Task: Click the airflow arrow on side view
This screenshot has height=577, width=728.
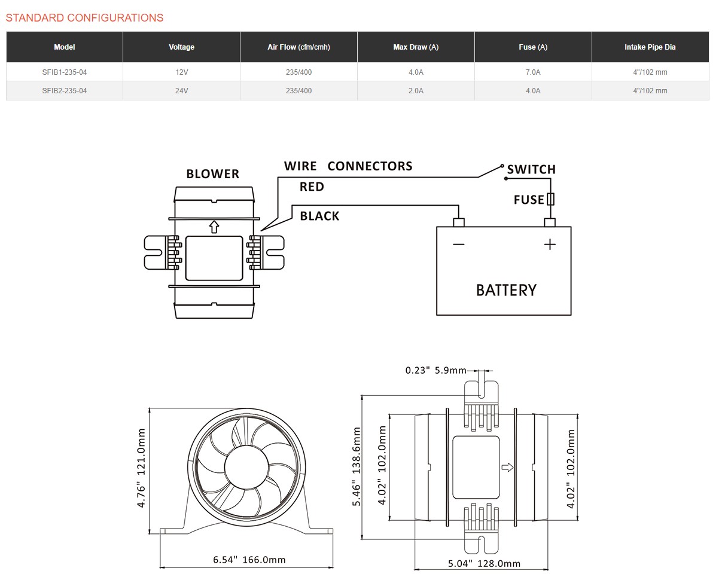Action: (507, 468)
